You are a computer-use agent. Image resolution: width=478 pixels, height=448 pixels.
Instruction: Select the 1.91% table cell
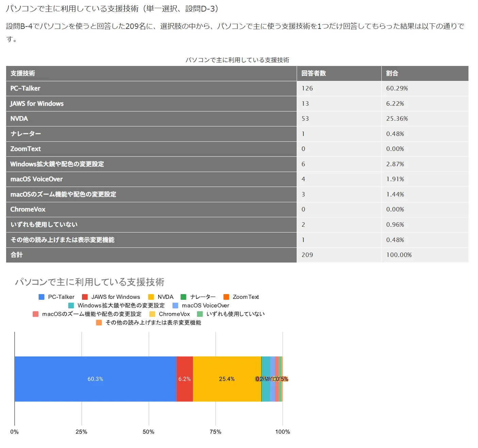tap(425, 179)
